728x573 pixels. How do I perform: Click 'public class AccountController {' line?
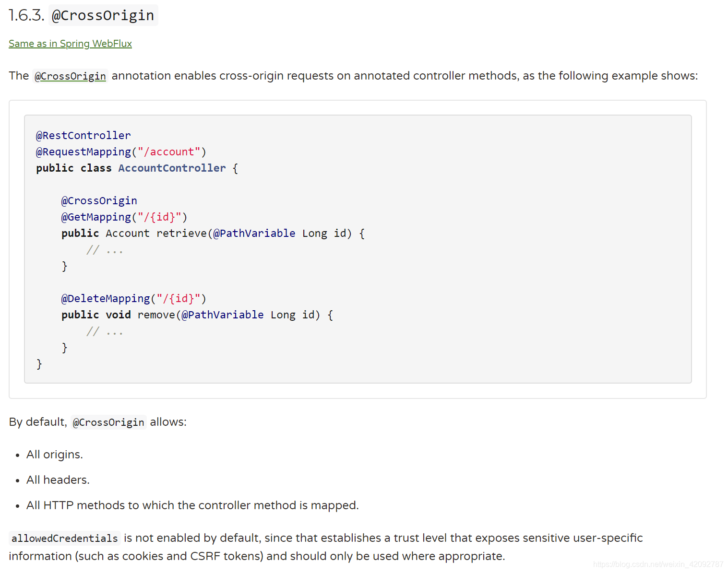(137, 168)
